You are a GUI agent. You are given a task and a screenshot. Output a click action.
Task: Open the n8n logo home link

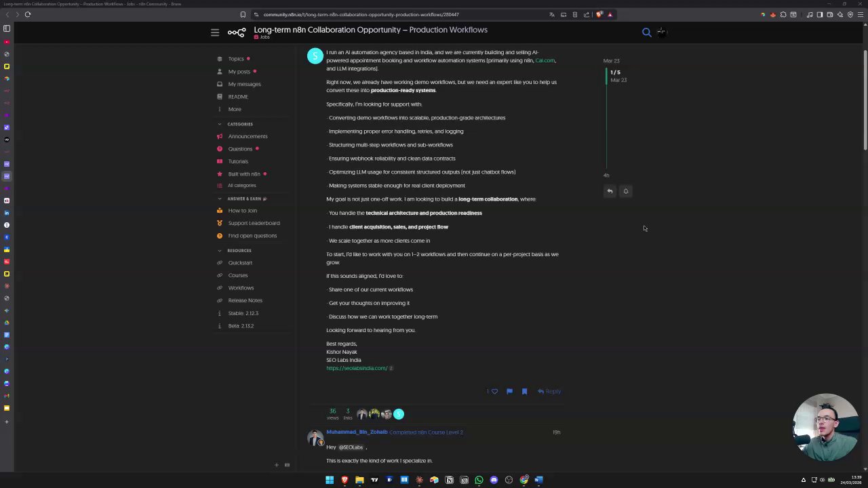237,32
